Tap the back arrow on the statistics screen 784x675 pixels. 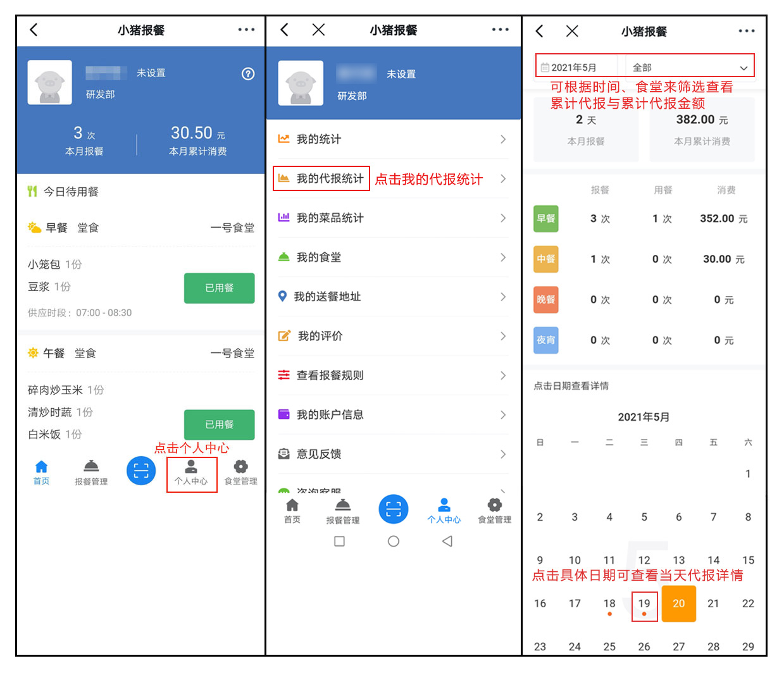pos(539,31)
